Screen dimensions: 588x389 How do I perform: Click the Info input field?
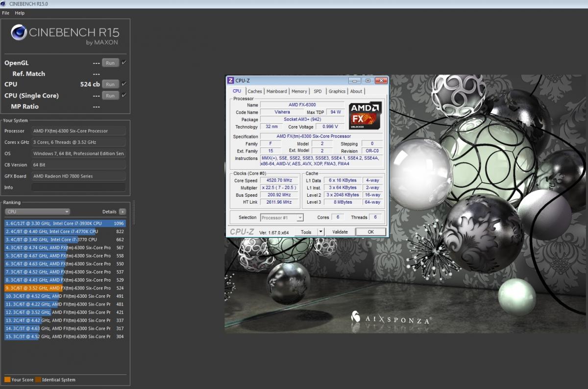click(78, 187)
